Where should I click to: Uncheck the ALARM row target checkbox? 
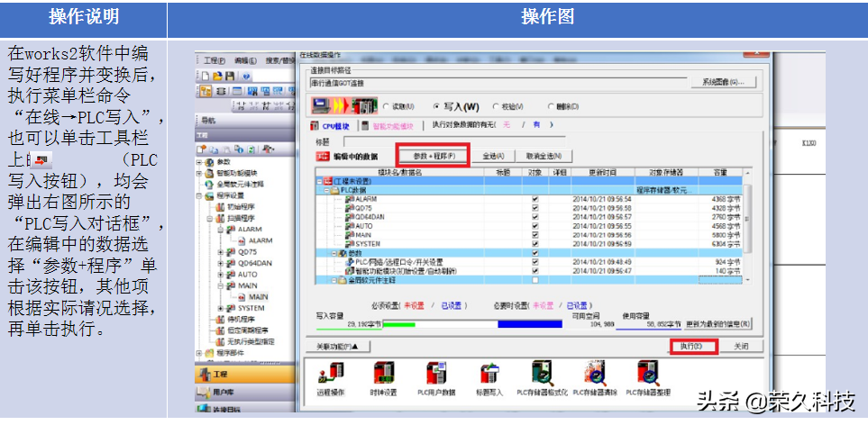point(535,199)
